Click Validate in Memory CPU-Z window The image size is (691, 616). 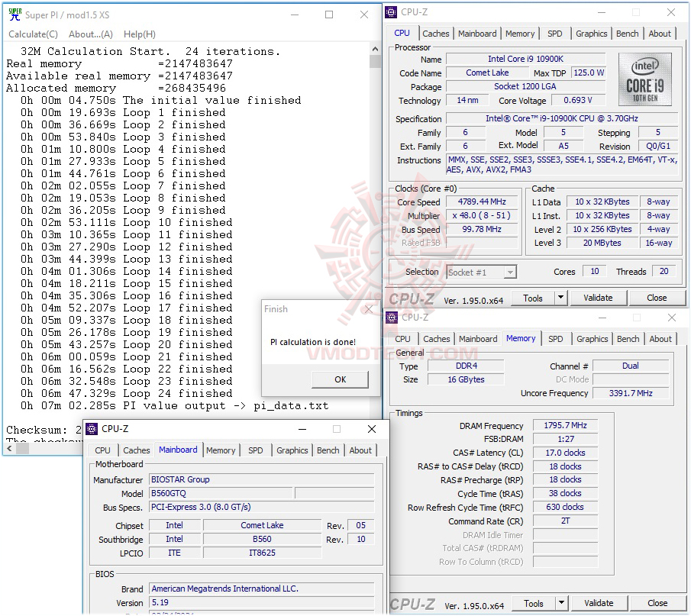point(599,604)
